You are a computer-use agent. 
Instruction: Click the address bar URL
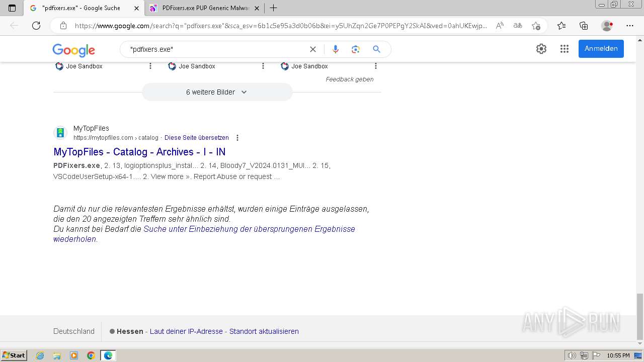click(281, 26)
